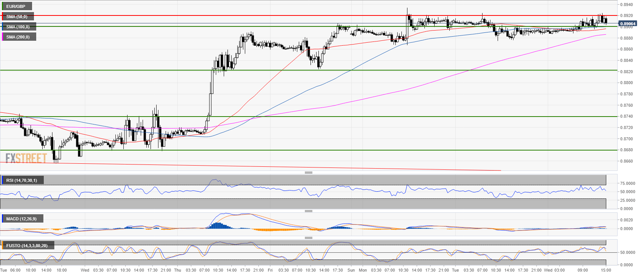Viewport: 644px width, 275px height.
Task: Click the FXSTREET watermark logo
Action: click(x=26, y=158)
